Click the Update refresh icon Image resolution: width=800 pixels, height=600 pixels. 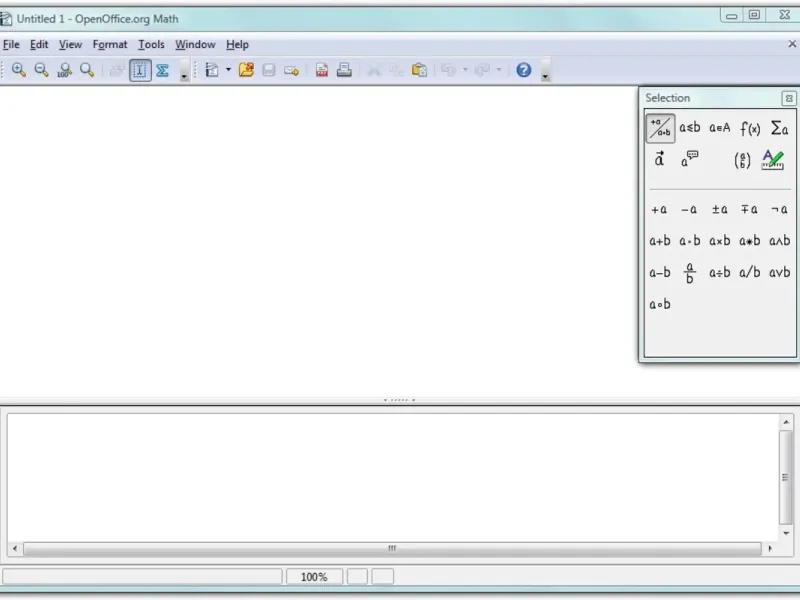(117, 70)
